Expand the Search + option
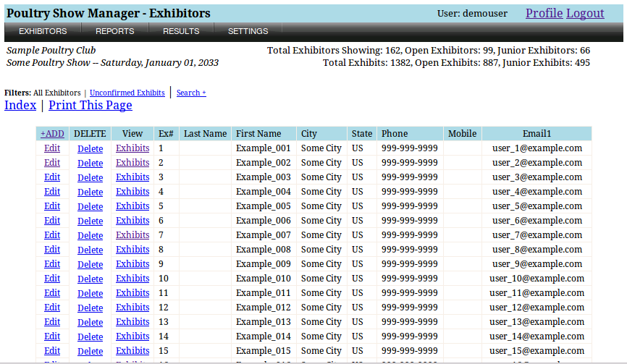627x364 pixels. point(191,93)
